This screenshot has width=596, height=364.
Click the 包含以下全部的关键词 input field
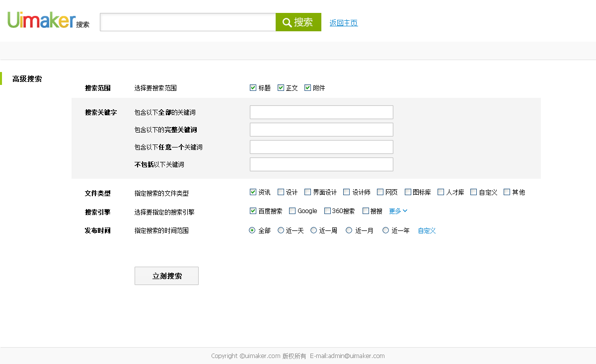[x=321, y=112]
